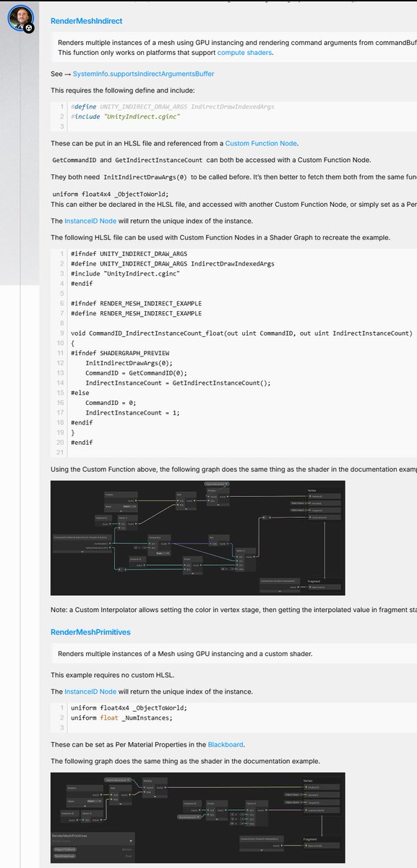The height and width of the screenshot is (868, 417).
Task: Open the RenderMeshIndirect heading link
Action: (x=86, y=22)
